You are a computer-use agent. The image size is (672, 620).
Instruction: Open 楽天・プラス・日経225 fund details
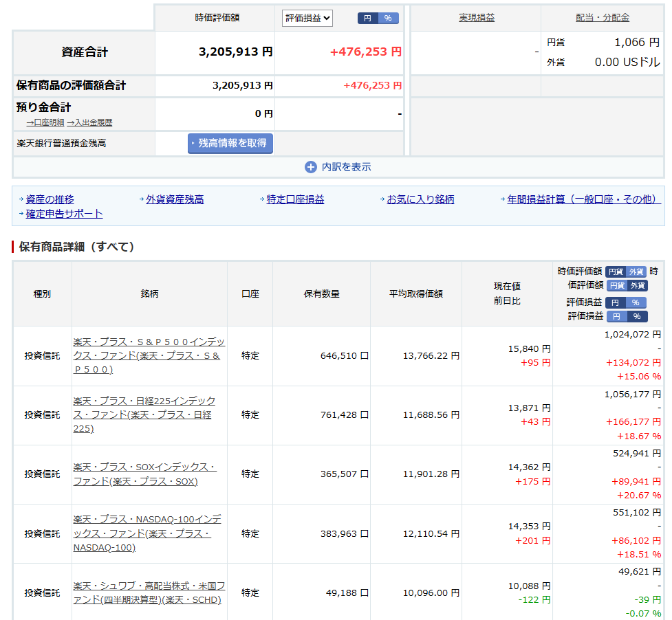pos(144,414)
